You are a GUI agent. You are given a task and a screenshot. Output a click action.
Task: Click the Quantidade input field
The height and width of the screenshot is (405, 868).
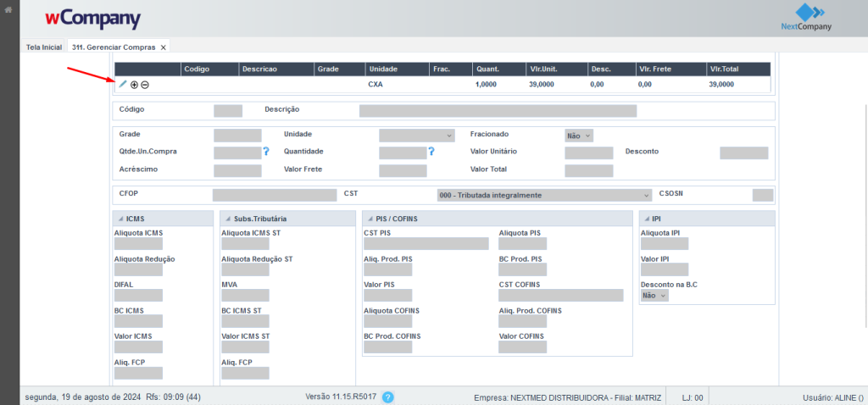tap(403, 153)
